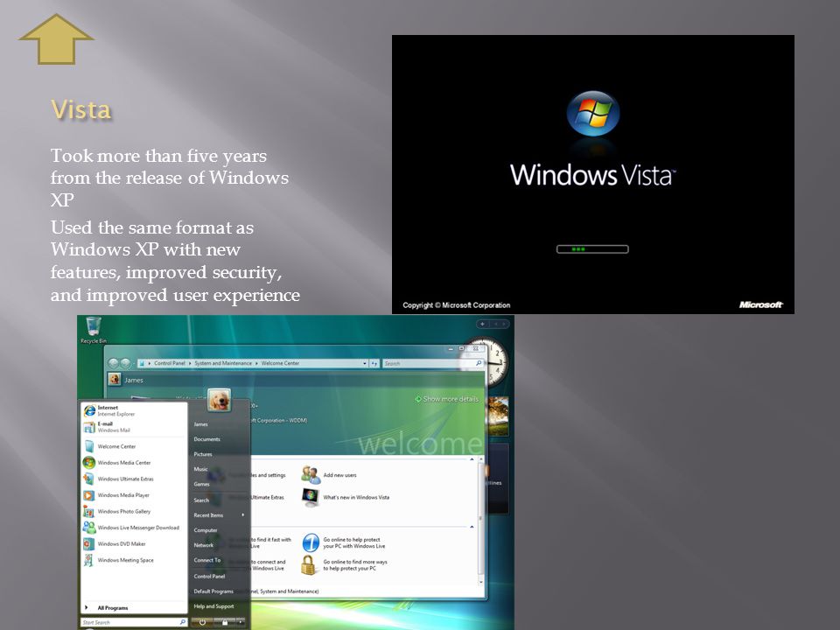Open Control Panel from Start menu pane
The height and width of the screenshot is (630, 840).
[209, 576]
